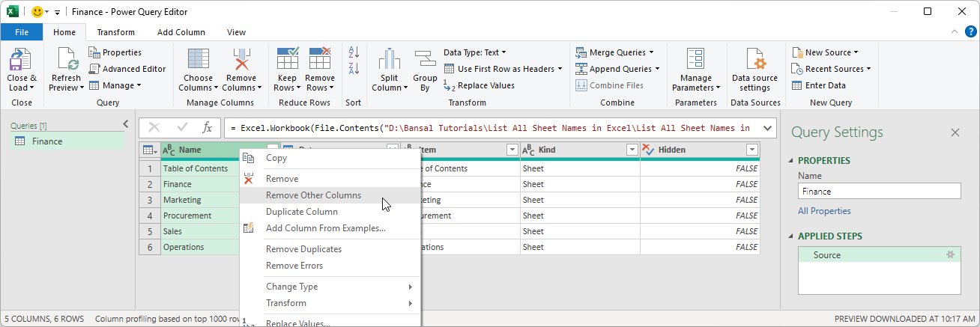Click the Source step gear icon
This screenshot has width=980, height=327.
(x=951, y=255)
